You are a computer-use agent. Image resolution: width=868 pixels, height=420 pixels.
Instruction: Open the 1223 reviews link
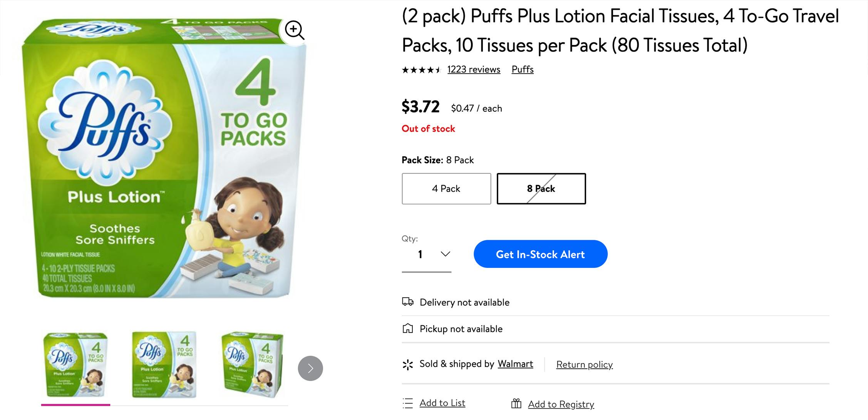coord(473,70)
